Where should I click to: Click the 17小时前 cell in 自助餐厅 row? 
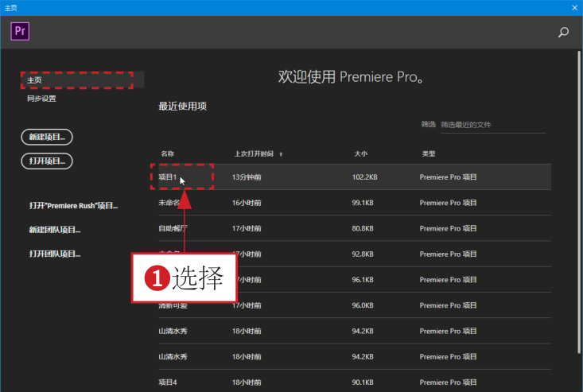247,228
